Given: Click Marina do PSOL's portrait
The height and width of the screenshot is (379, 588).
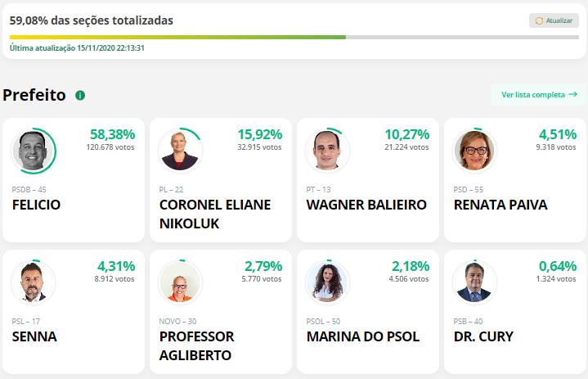Looking at the screenshot, I should click(327, 282).
